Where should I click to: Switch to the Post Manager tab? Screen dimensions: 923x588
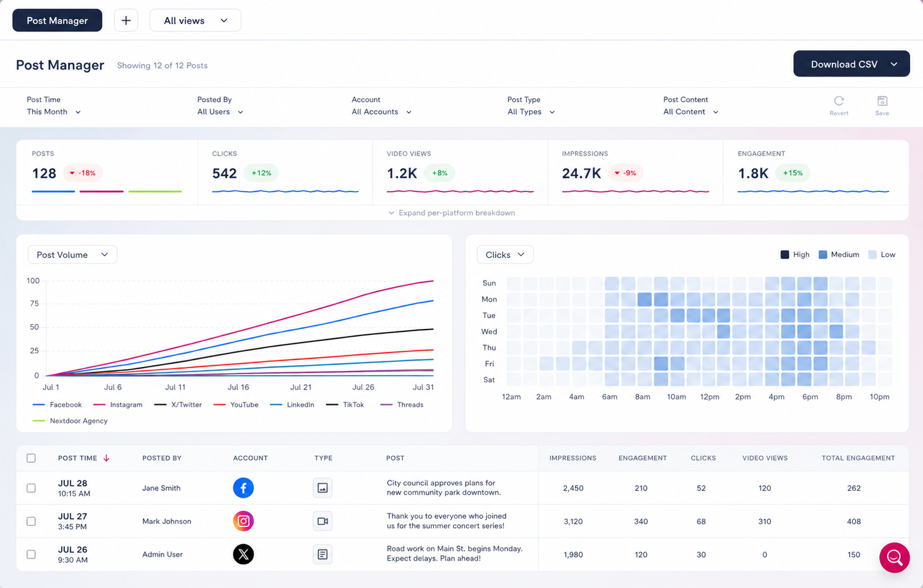(x=57, y=21)
